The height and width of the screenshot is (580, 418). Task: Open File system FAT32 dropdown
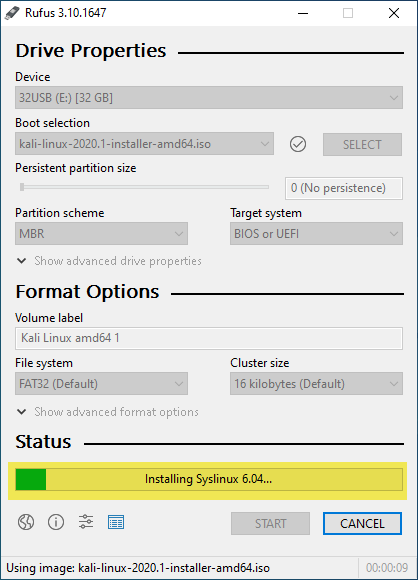click(101, 384)
